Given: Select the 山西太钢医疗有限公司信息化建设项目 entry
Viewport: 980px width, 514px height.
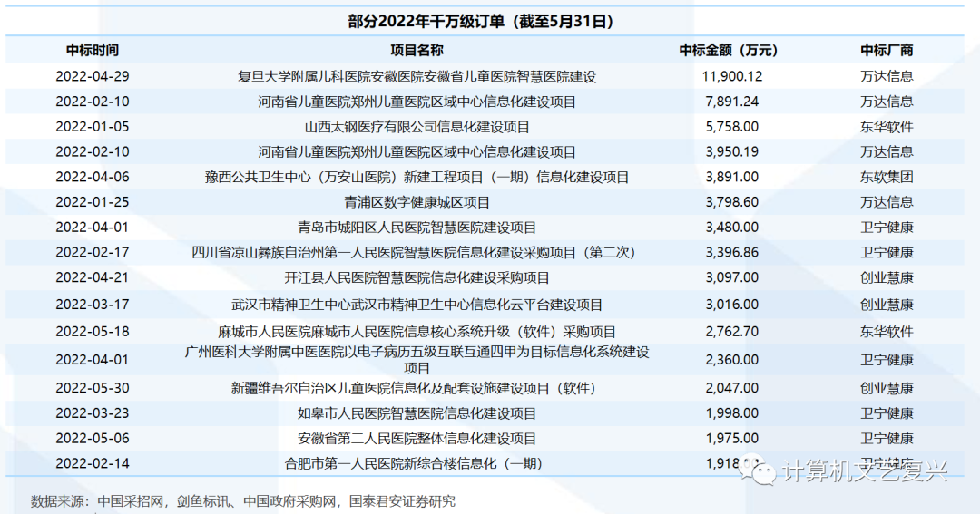Looking at the screenshot, I should [416, 127].
